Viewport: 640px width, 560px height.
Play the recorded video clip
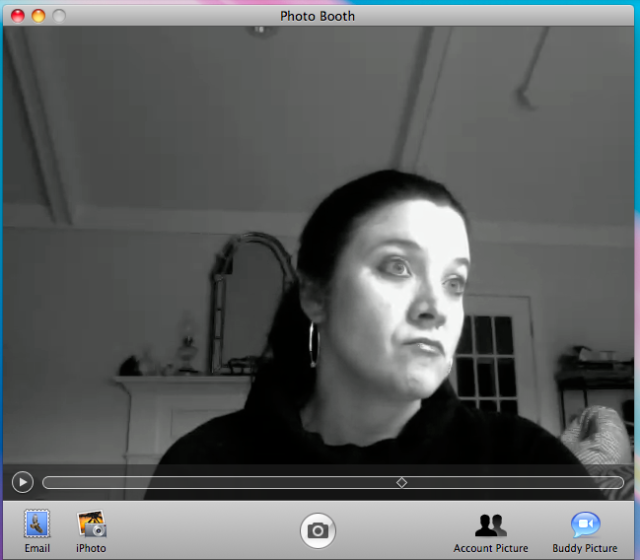(22, 482)
